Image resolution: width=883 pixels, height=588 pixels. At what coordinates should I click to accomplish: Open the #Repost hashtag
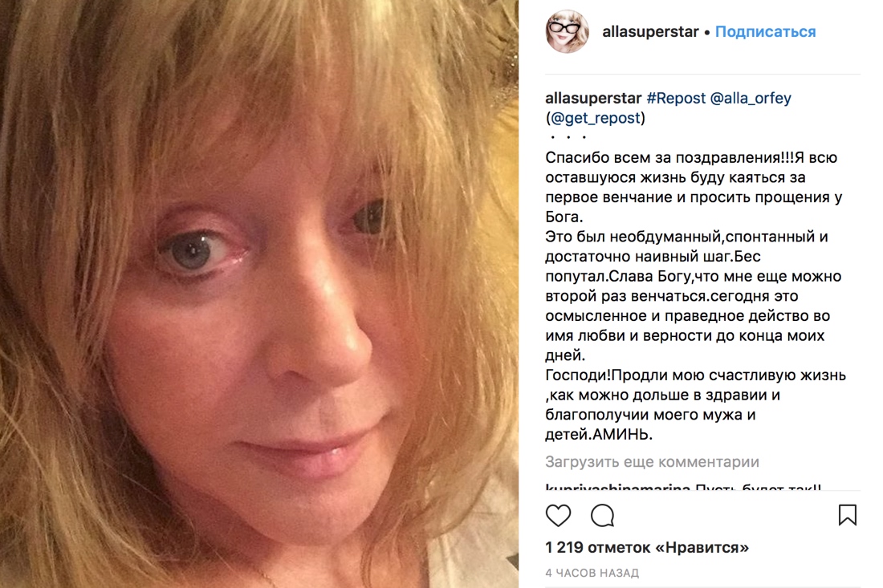click(x=676, y=98)
